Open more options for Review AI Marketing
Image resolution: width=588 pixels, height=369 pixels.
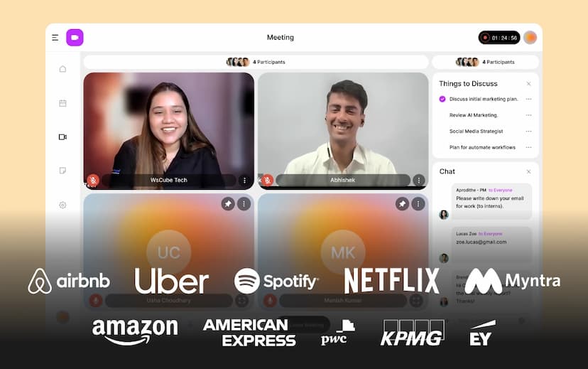[x=528, y=115]
